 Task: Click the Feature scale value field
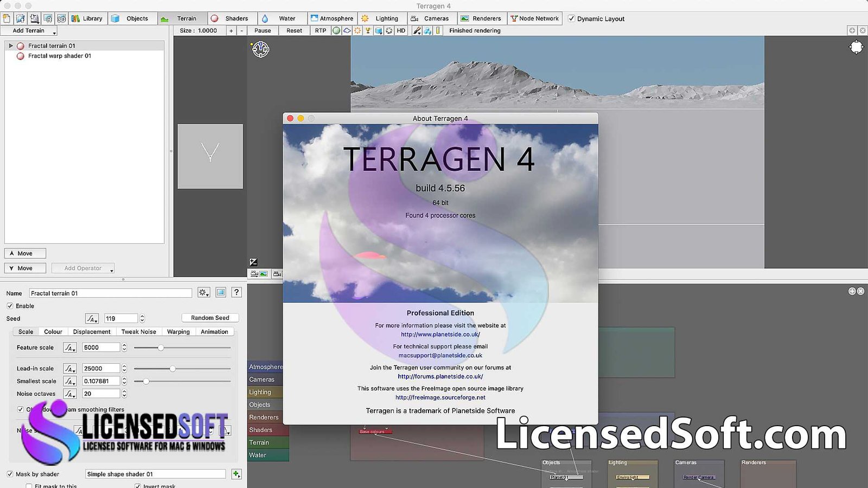point(101,348)
